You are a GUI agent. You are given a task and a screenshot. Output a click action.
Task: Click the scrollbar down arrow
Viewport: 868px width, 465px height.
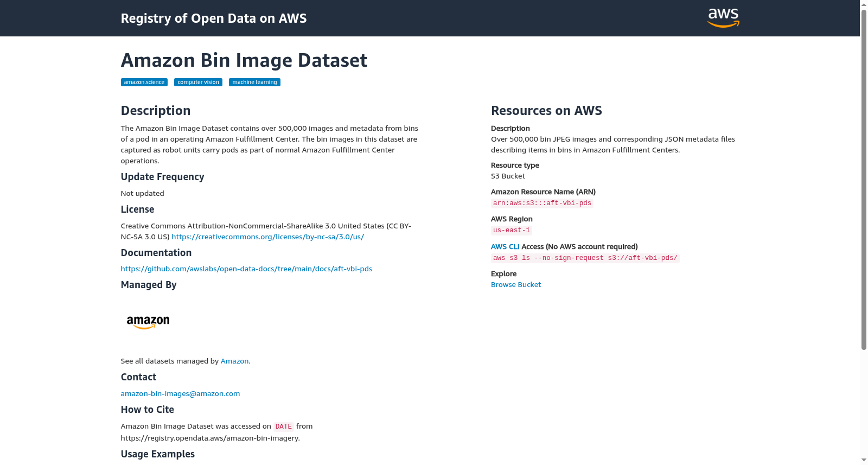click(864, 460)
